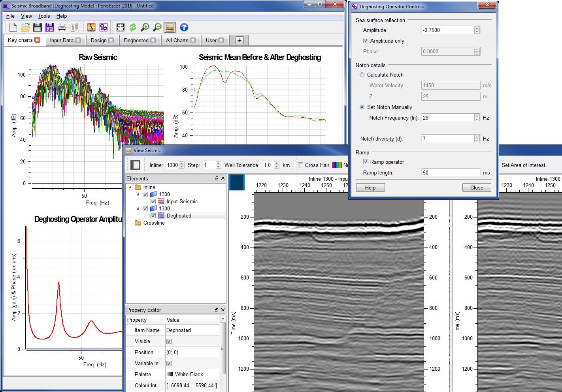This screenshot has width=562, height=392.
Task: Close the Deghosted tab with its X
Action: pos(153,40)
